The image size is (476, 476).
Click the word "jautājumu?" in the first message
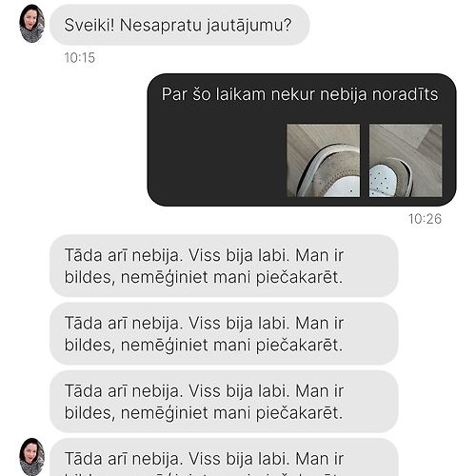249,26
